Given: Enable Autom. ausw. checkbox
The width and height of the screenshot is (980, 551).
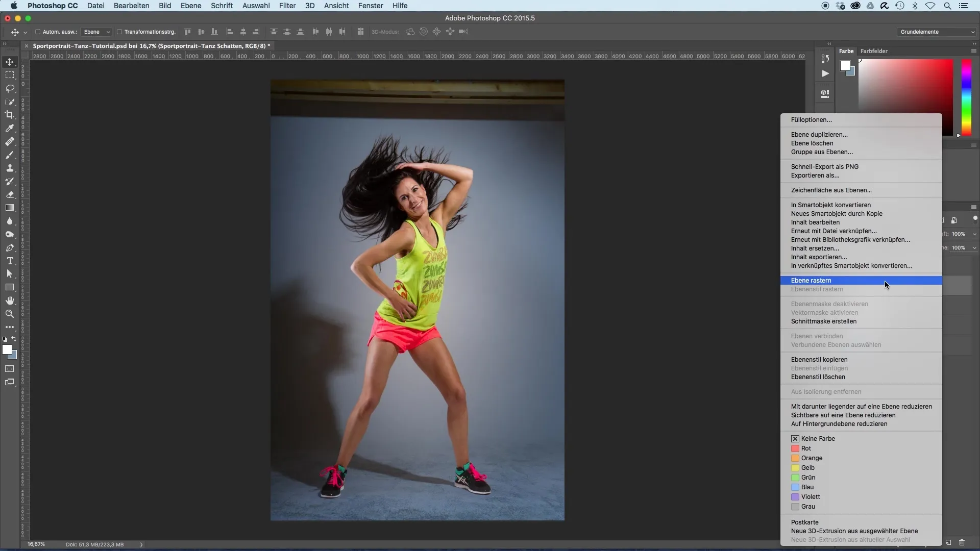Looking at the screenshot, I should click(x=38, y=32).
